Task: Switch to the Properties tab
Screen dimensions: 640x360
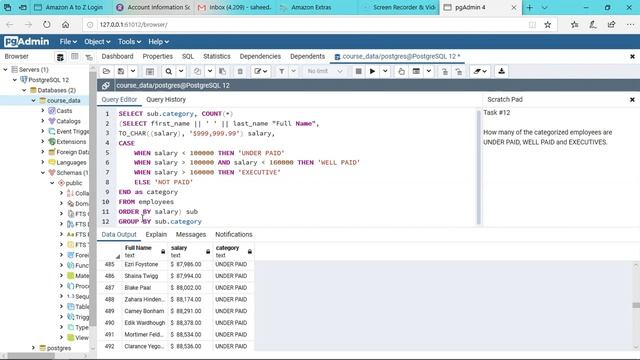Action: point(158,56)
